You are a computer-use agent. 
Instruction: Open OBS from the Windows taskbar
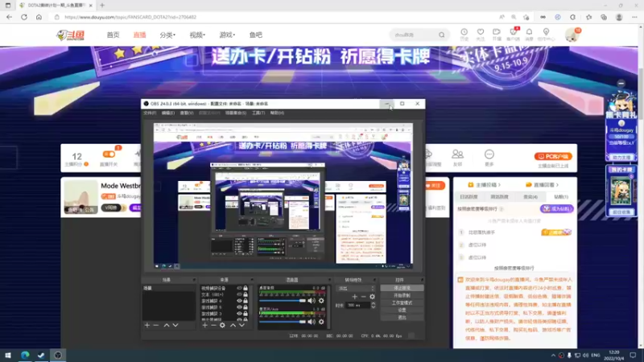58,356
